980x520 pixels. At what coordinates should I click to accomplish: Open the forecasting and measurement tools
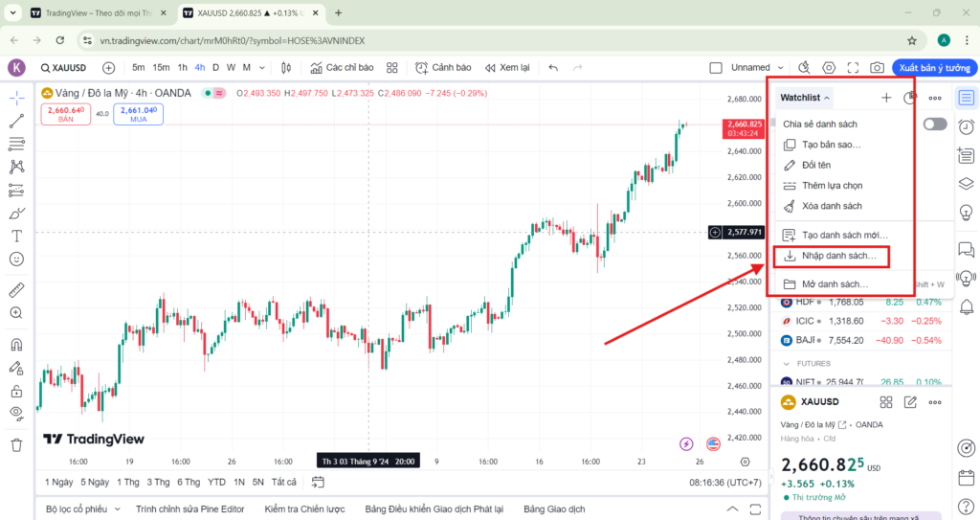17,190
